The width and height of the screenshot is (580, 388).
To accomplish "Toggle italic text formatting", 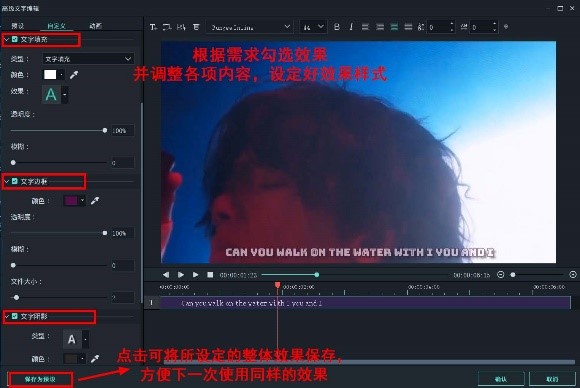I will pyautogui.click(x=351, y=27).
